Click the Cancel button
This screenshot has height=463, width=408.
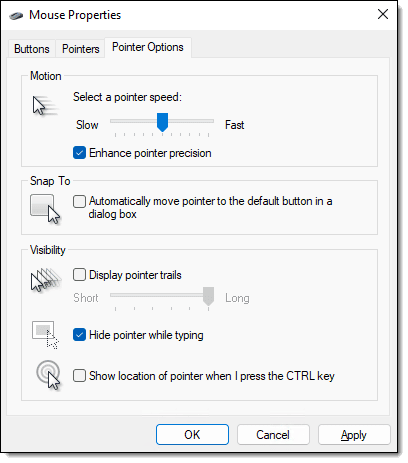point(273,435)
